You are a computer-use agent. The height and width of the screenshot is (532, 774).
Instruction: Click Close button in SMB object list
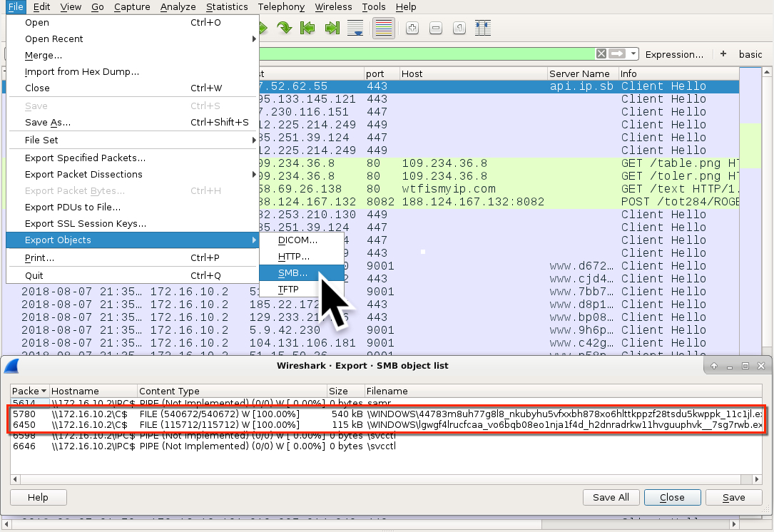[x=672, y=497]
